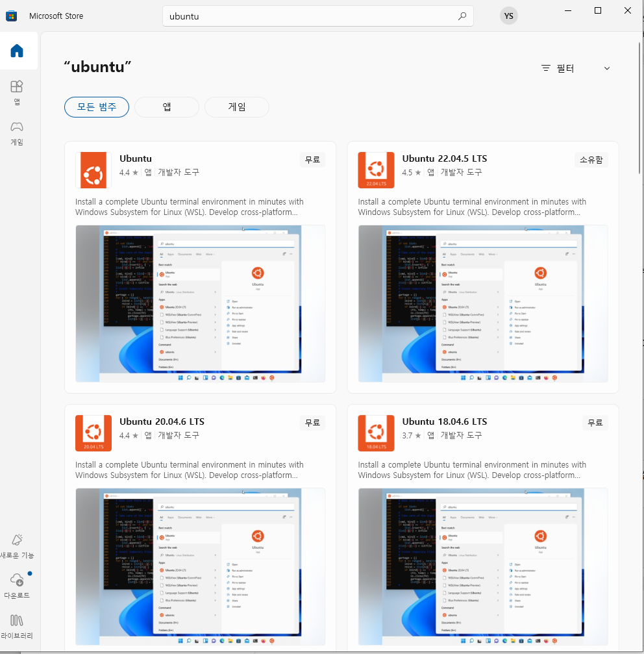Click the Microsoft Store title text
This screenshot has width=644, height=654.
(56, 16)
